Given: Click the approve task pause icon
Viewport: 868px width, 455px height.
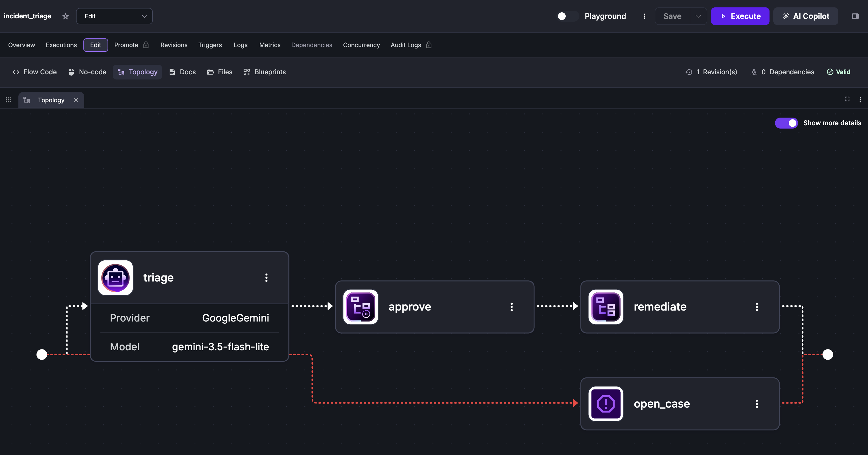Looking at the screenshot, I should 360,307.
